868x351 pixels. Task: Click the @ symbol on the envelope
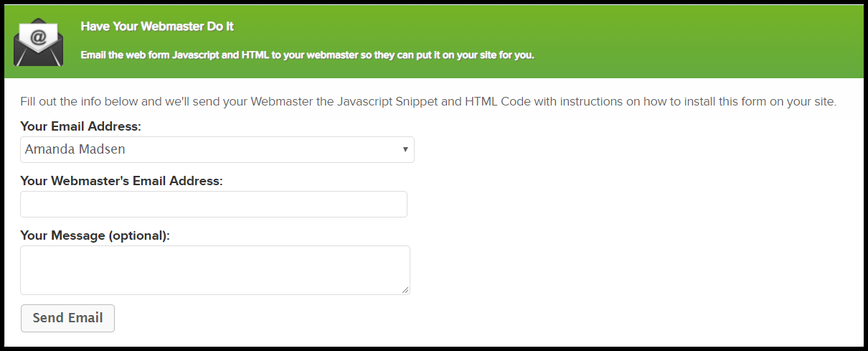[39, 35]
